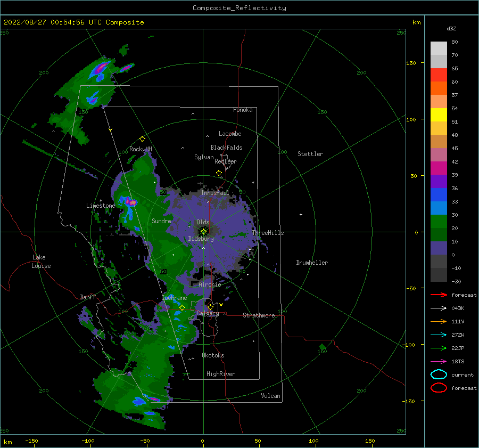Click the slate 0-10 dBZ legend swatch
This screenshot has height=448, width=479.
coord(439,248)
